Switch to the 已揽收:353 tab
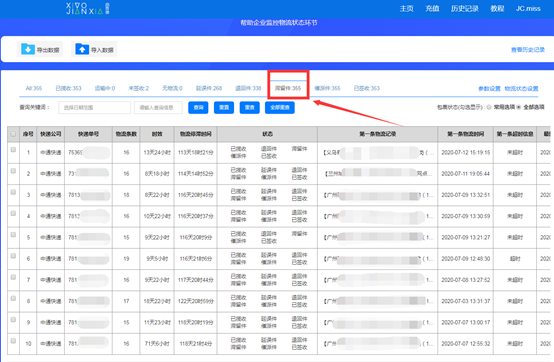554x362 pixels. tap(69, 88)
